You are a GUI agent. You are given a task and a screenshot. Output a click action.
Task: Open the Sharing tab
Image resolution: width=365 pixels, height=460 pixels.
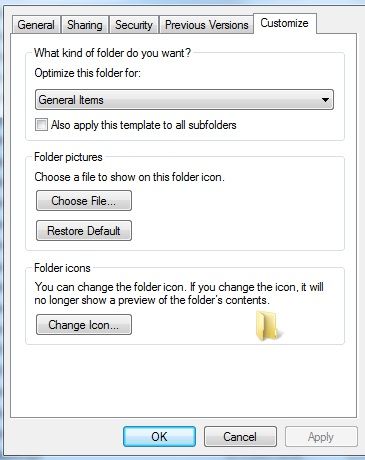(x=85, y=25)
